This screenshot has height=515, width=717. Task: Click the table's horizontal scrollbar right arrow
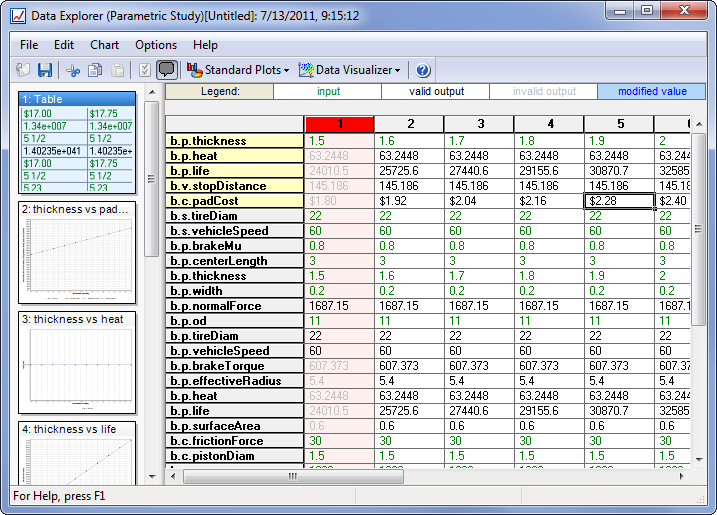tap(682, 477)
